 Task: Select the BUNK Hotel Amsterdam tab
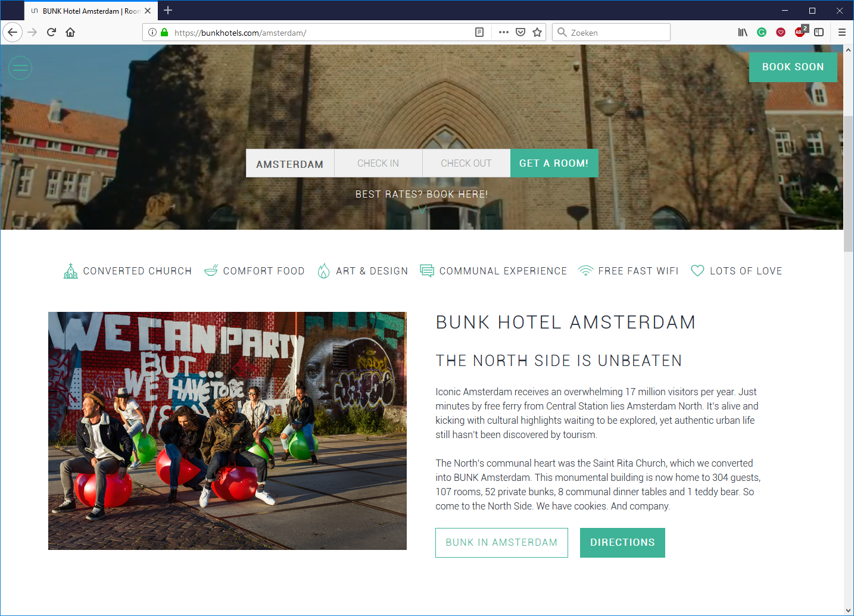pyautogui.click(x=91, y=11)
